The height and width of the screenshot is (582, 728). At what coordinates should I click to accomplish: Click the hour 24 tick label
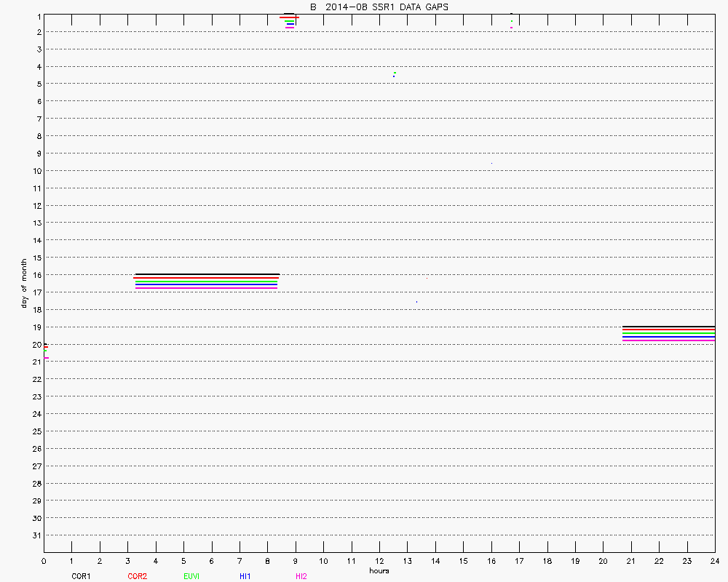714,561
